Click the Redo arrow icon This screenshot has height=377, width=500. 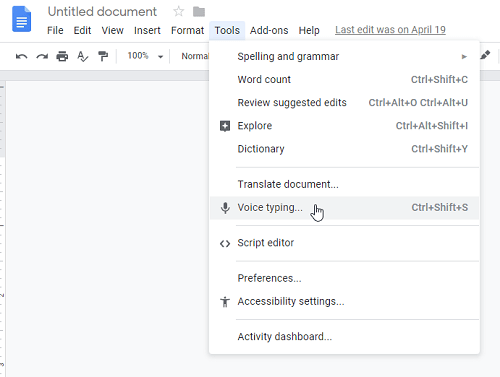[42, 56]
